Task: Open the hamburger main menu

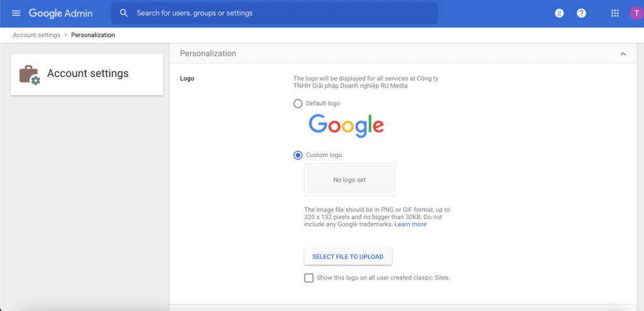Action: point(16,13)
